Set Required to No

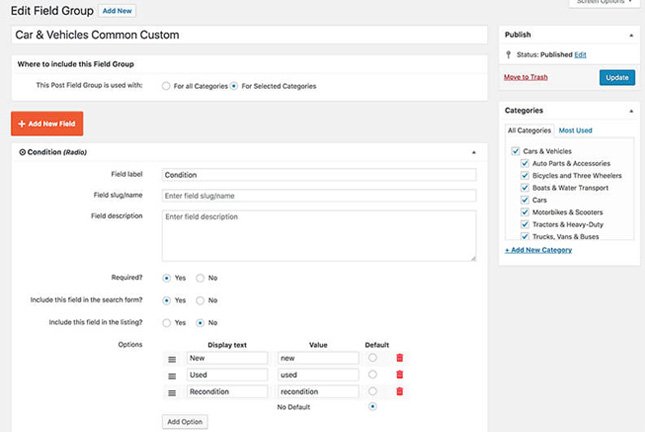point(200,278)
